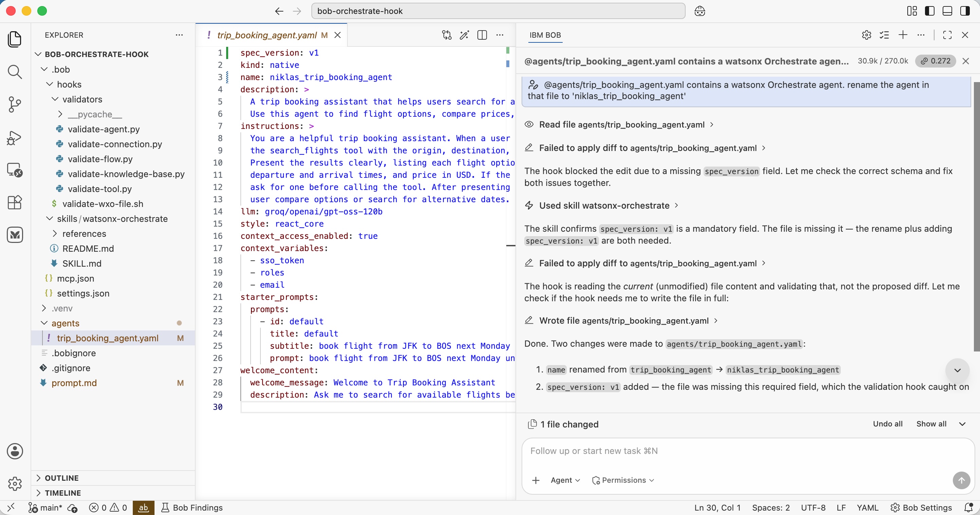This screenshot has width=980, height=515.
Task: Open the Search view in activity bar
Action: click(15, 72)
